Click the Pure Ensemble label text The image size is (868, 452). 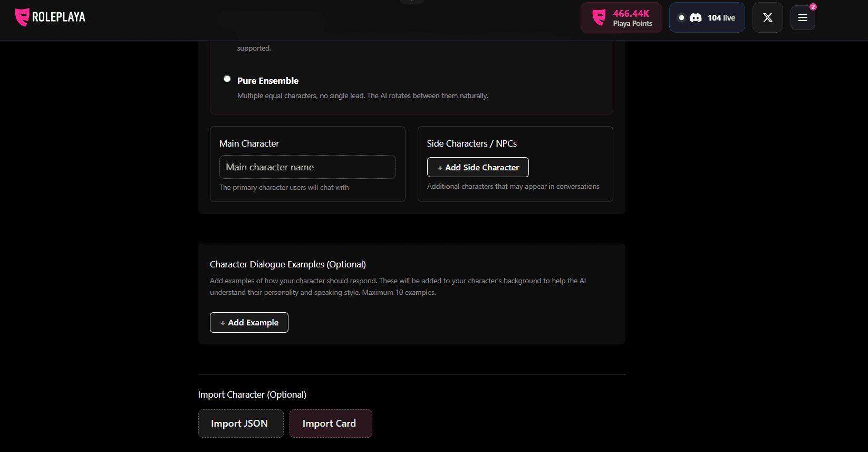[268, 81]
